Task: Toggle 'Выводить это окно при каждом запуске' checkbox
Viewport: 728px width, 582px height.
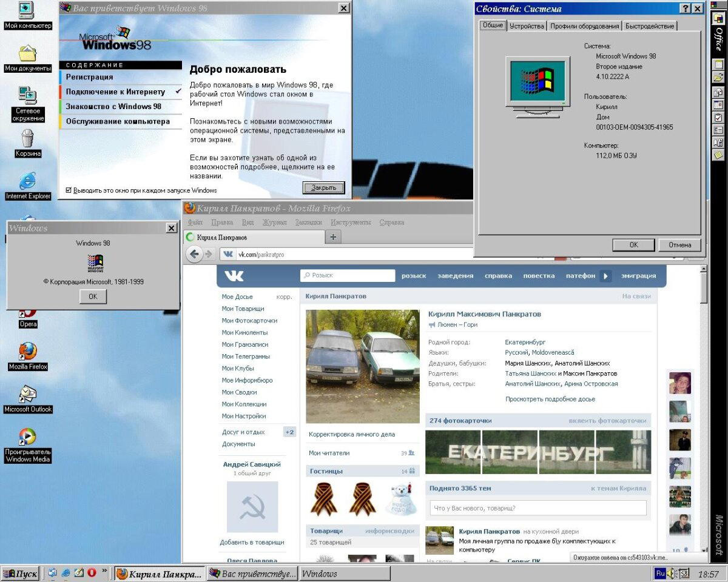Action: (x=69, y=190)
